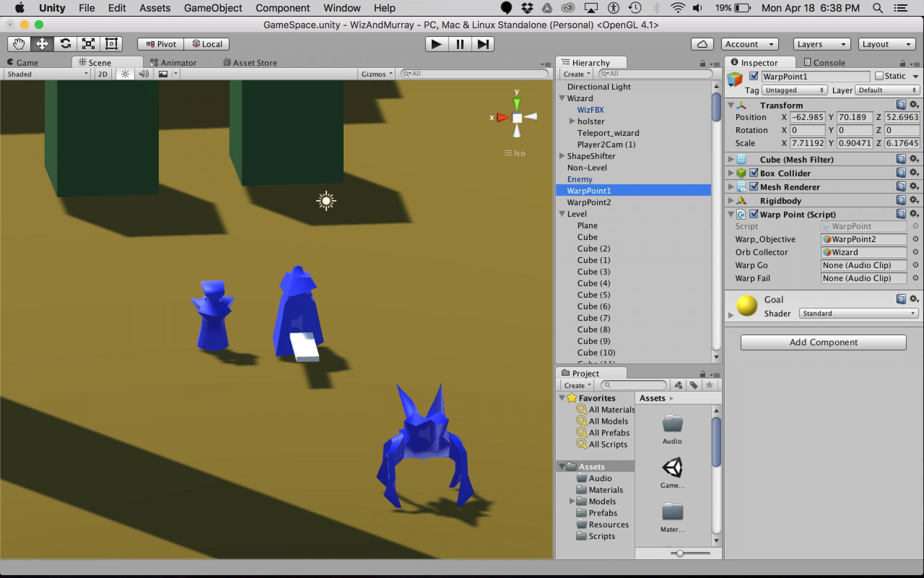
Task: Select the Rect transform tool
Action: click(111, 44)
